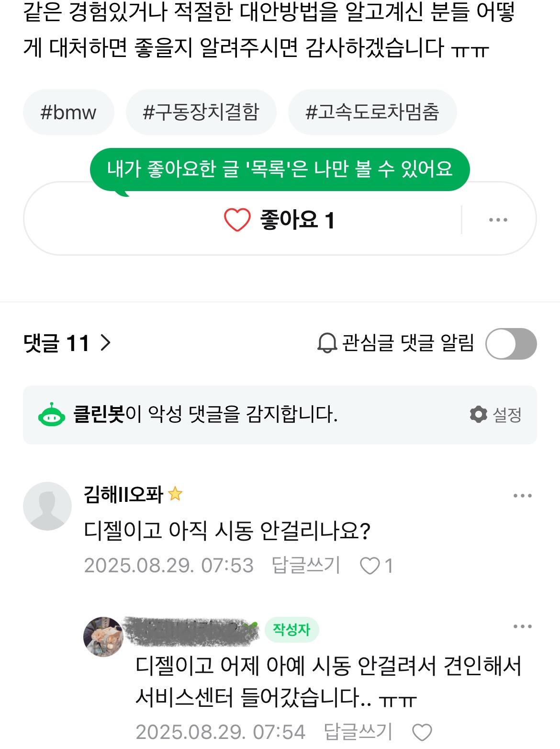Open more options on the author's reply
Screen dimensions: 560x749
[x=522, y=626]
